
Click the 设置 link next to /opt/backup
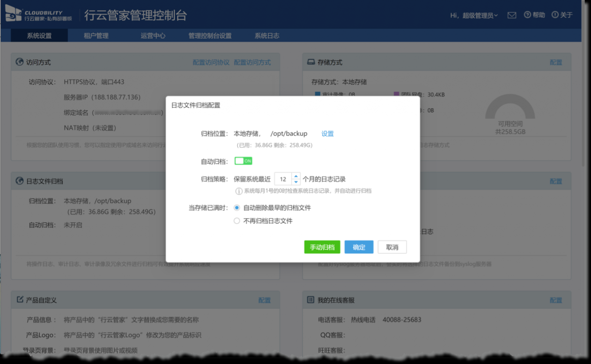coord(327,134)
